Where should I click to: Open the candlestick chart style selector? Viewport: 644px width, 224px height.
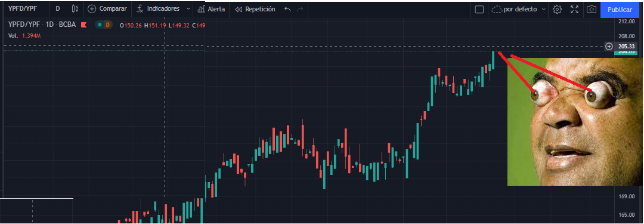(75, 8)
